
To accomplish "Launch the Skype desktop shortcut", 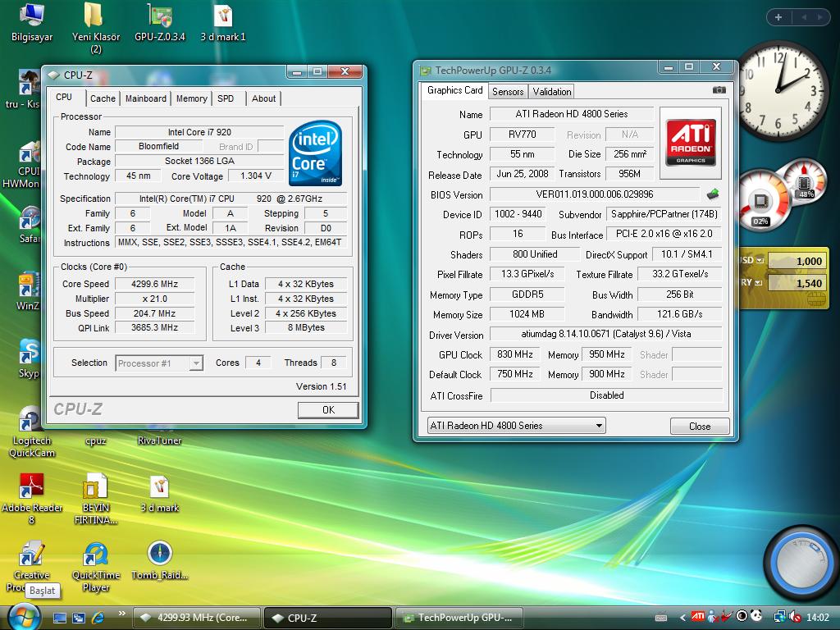I will coord(30,358).
